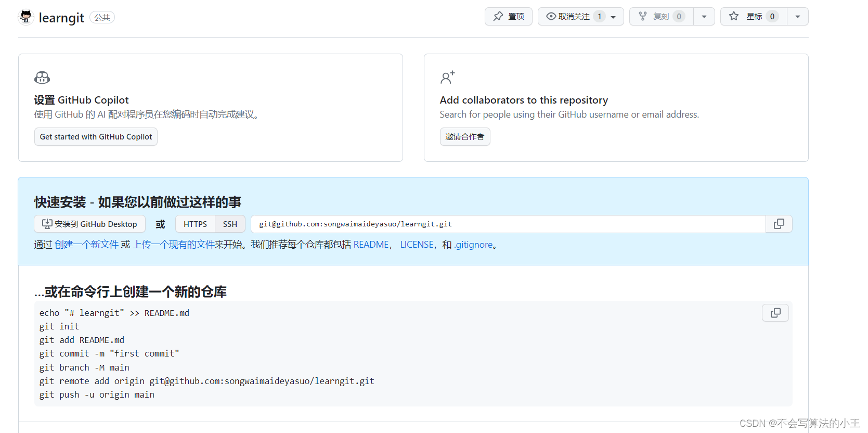
Task: Open the .gitignore link
Action: coord(473,245)
